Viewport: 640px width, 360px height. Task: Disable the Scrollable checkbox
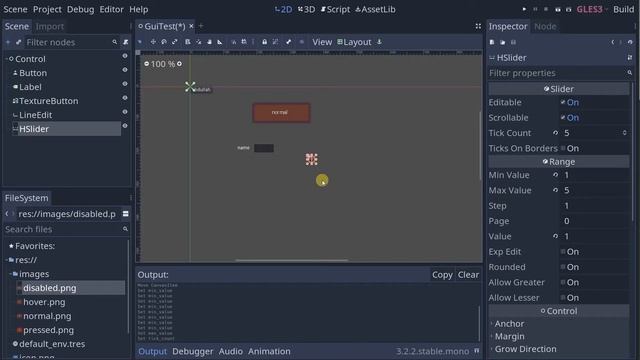[563, 118]
